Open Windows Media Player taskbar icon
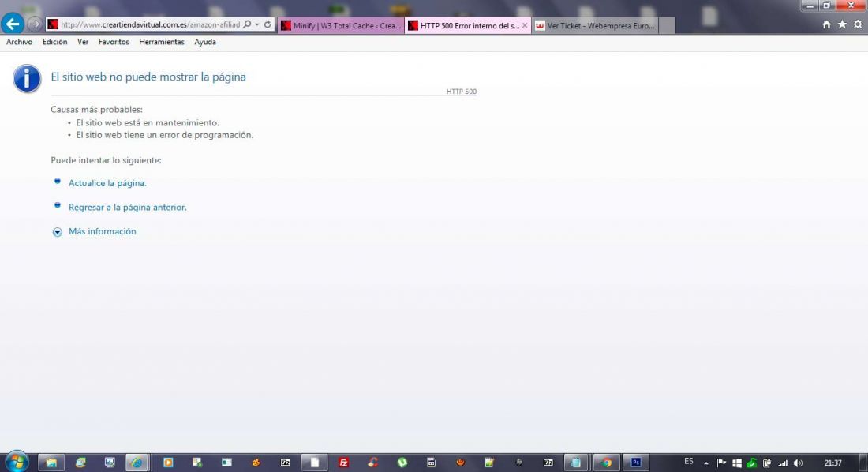The height and width of the screenshot is (472, 868). [x=168, y=463]
